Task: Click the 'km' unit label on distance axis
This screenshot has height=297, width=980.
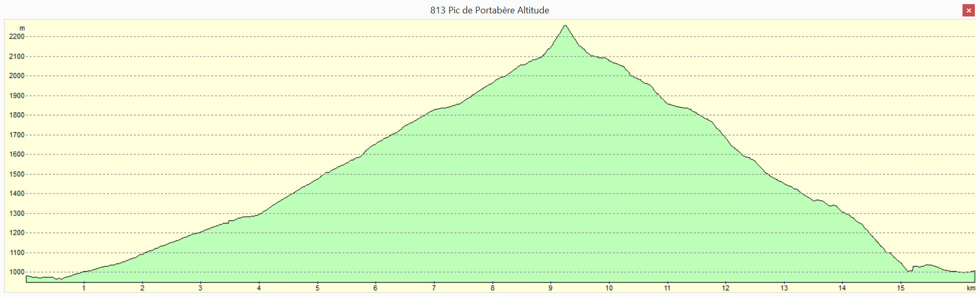Action: coord(970,288)
